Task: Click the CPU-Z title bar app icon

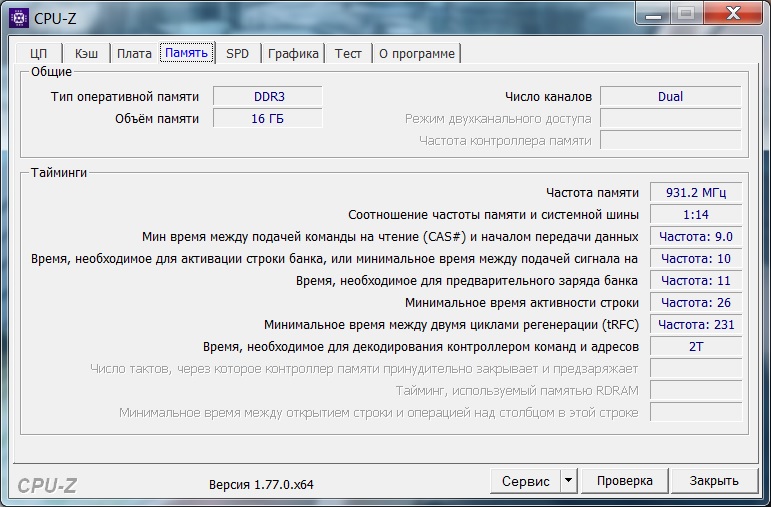Action: 19,18
